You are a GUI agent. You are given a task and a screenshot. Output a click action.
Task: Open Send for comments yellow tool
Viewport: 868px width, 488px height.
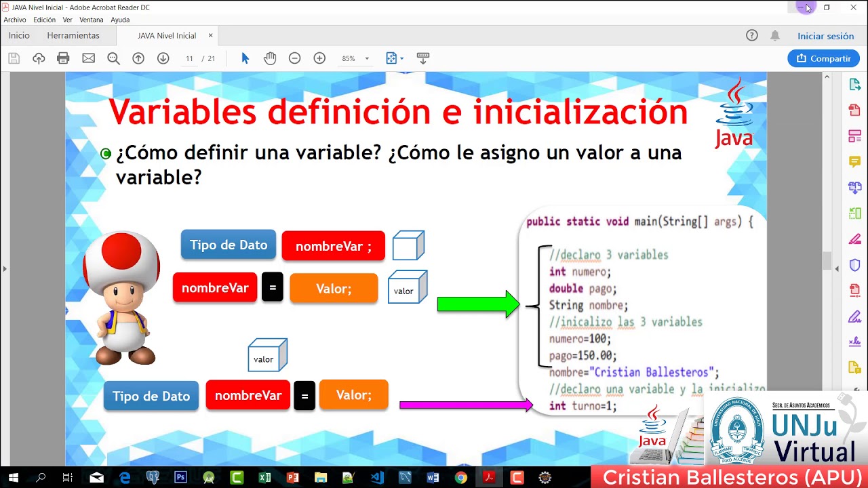coord(854,367)
